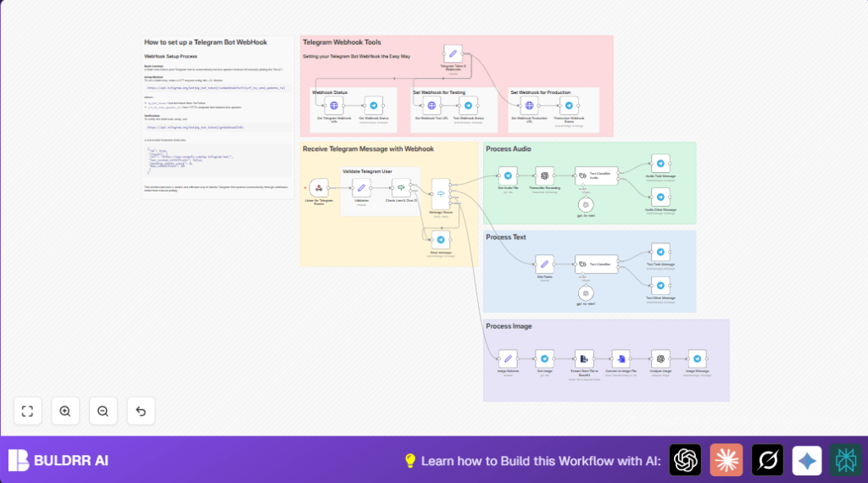Select the Analyze Image node
Viewport: 868px width, 483px height.
(x=660, y=358)
